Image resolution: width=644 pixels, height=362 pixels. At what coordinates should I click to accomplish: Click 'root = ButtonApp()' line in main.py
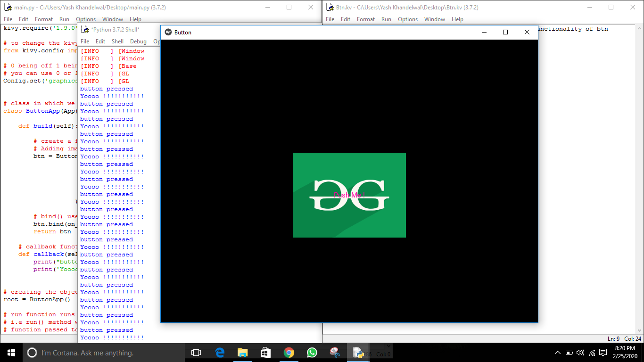37,299
